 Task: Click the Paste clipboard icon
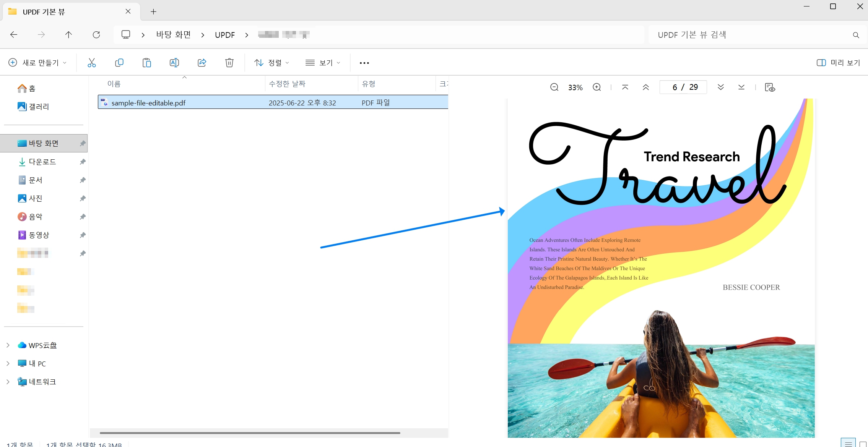[147, 63]
